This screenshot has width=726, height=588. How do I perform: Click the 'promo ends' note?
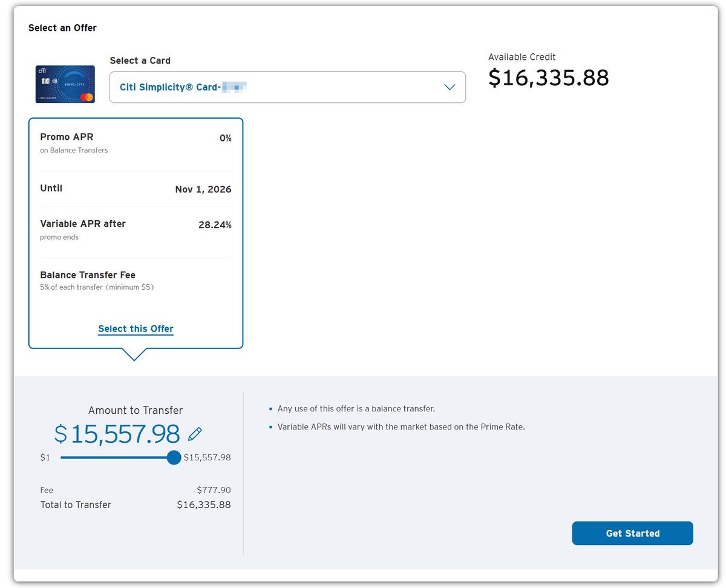pos(59,237)
